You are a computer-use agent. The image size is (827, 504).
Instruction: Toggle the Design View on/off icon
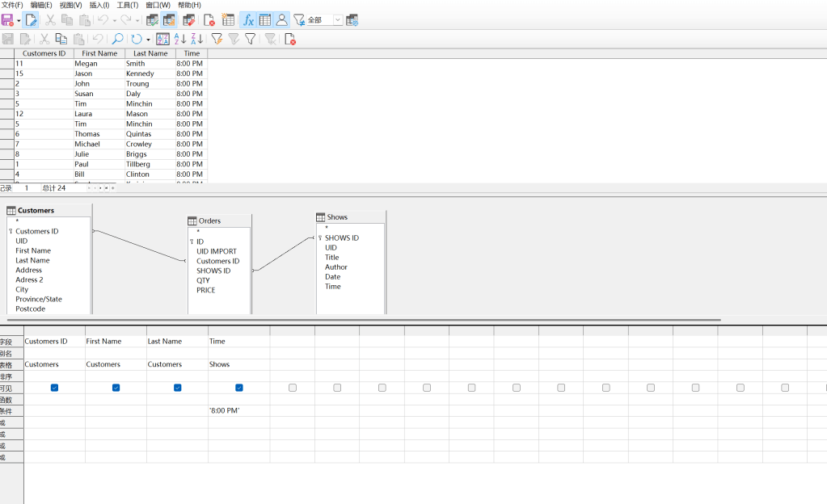[169, 20]
